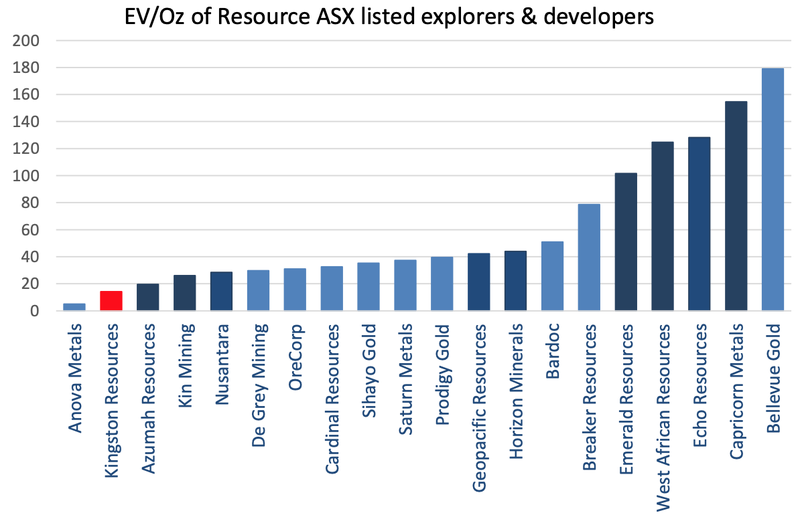This screenshot has height=515, width=800.
Task: Click the 'West African Resources' axis label
Action: point(663,417)
